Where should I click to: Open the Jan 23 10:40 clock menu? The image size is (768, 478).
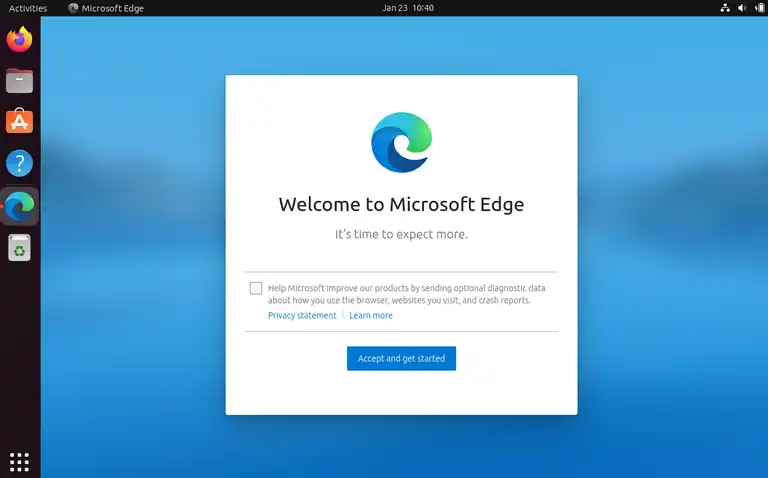[x=408, y=8]
